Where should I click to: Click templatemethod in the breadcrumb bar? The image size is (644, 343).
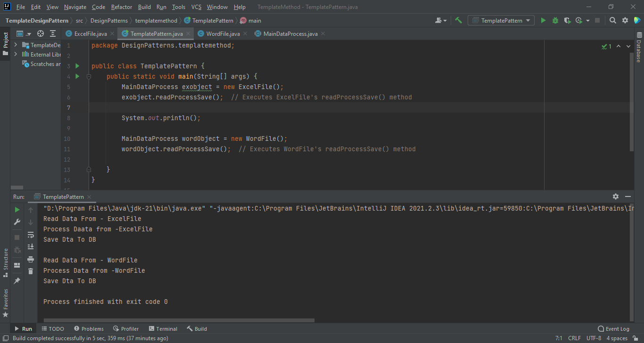(x=156, y=21)
